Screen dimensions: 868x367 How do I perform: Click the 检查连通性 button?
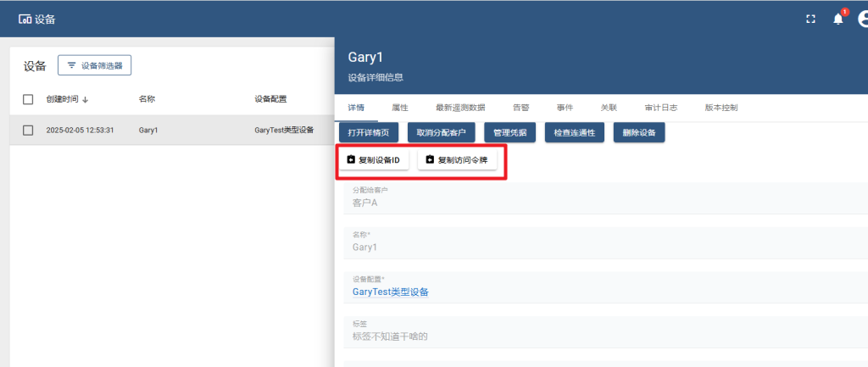pos(574,133)
